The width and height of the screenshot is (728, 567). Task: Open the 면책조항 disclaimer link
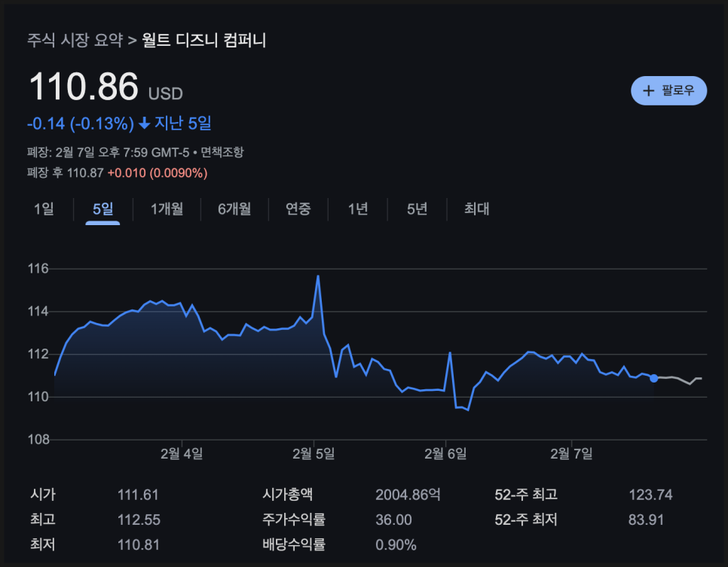(x=222, y=151)
